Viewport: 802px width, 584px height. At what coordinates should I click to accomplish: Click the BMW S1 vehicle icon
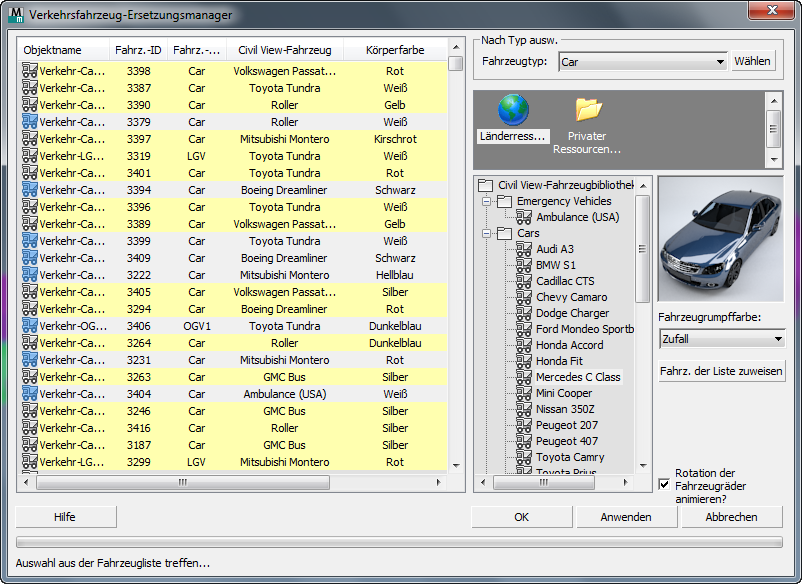point(524,265)
